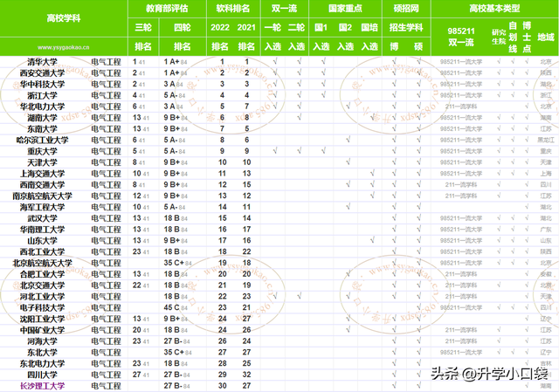Select the 1 A+ rating for 西安交通大学
This screenshot has height=392, width=559.
pos(176,73)
